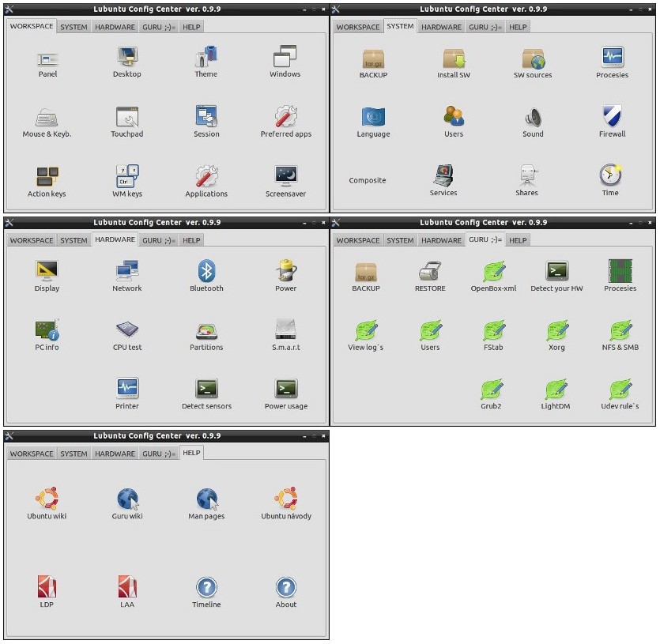This screenshot has width=660, height=644.
Task: Switch to SYSTEM tab in Workspace window
Action: tap(74, 27)
